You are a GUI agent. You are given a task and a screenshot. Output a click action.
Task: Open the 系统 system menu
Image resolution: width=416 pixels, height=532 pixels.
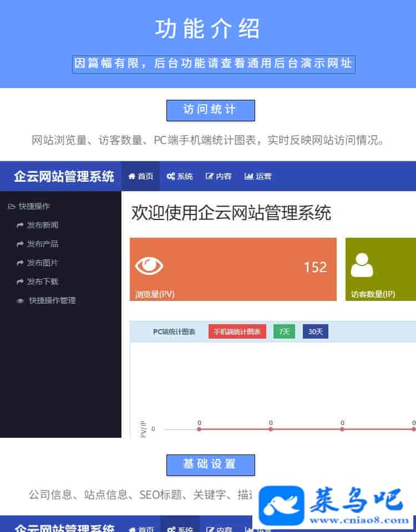[x=179, y=176]
